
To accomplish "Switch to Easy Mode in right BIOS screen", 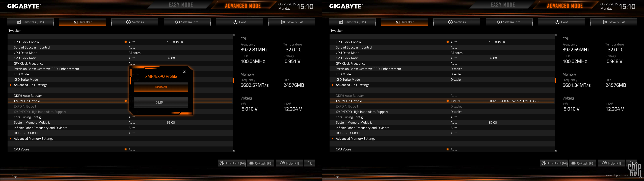I will (503, 5).
